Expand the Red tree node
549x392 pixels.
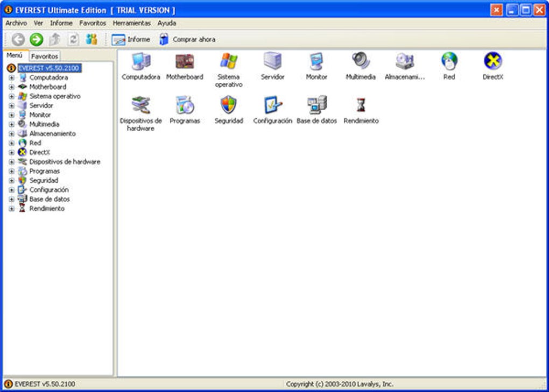point(11,143)
